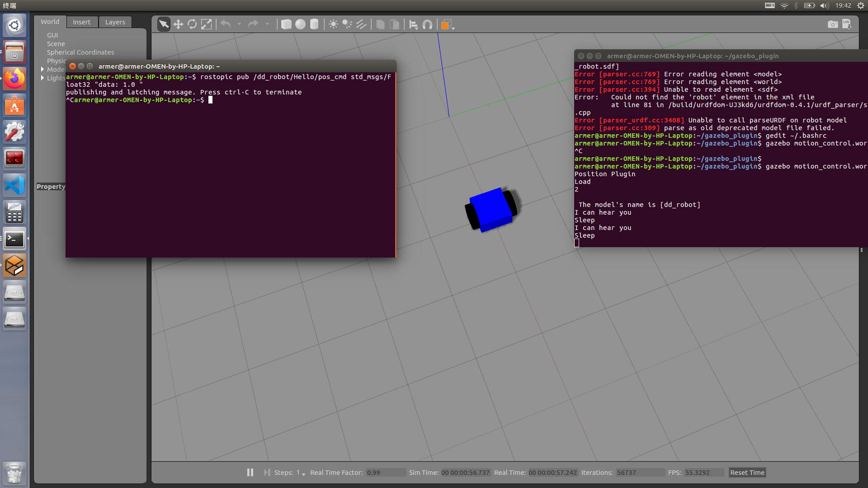Click the Gazebo icon in dock
The height and width of the screenshot is (488, 868).
[14, 265]
